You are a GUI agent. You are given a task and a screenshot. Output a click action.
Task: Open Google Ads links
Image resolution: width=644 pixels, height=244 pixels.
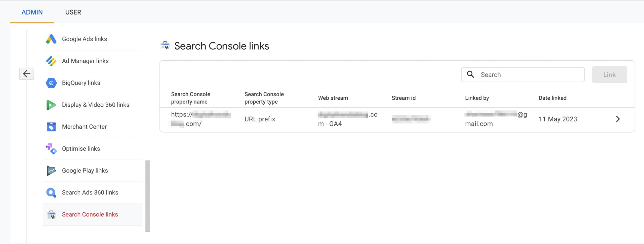pyautogui.click(x=84, y=39)
